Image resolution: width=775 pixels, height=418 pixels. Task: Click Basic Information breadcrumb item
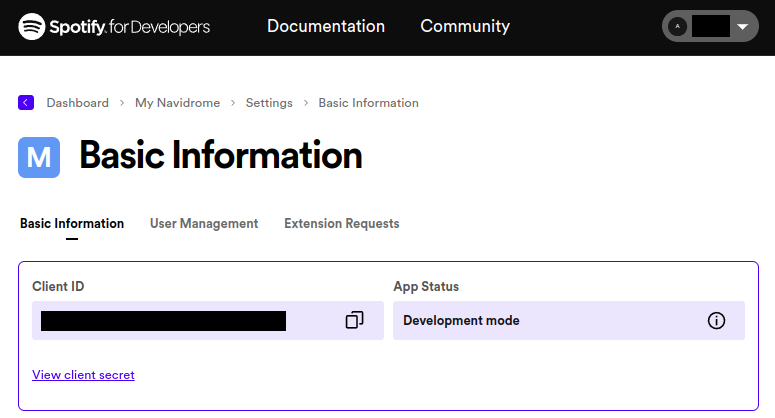(368, 103)
